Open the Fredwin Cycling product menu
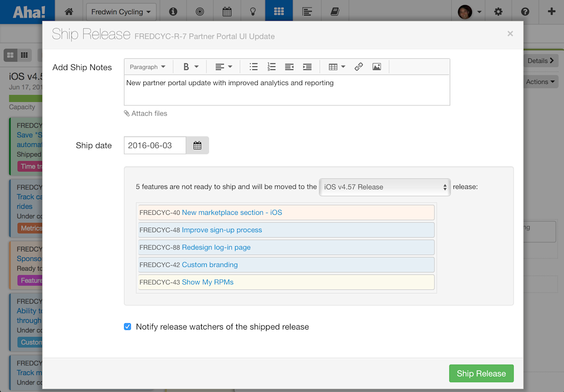 click(x=121, y=12)
